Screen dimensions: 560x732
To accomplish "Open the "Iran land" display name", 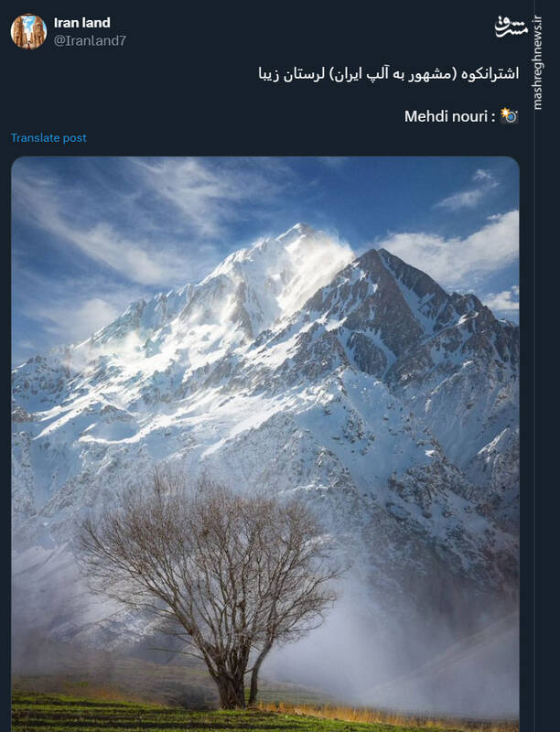I will pyautogui.click(x=82, y=23).
